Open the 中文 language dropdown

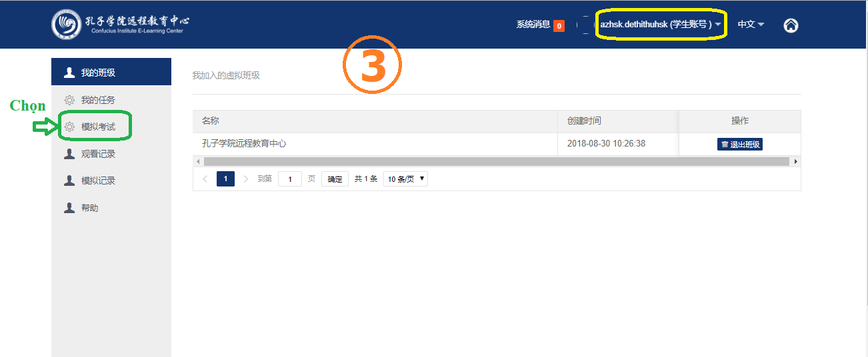(x=751, y=25)
